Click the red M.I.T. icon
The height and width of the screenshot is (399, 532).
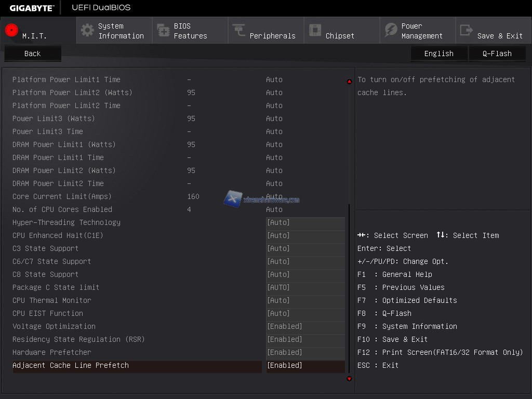coord(11,30)
